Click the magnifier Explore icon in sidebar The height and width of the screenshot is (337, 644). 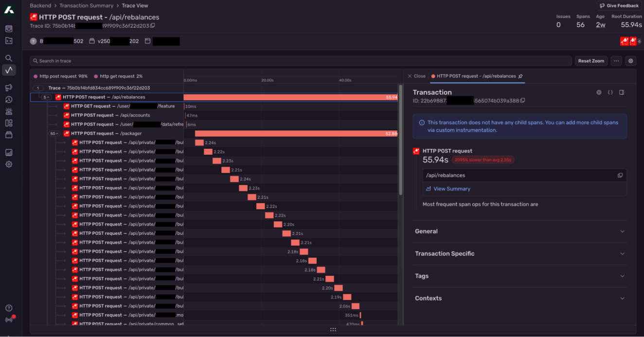point(9,58)
